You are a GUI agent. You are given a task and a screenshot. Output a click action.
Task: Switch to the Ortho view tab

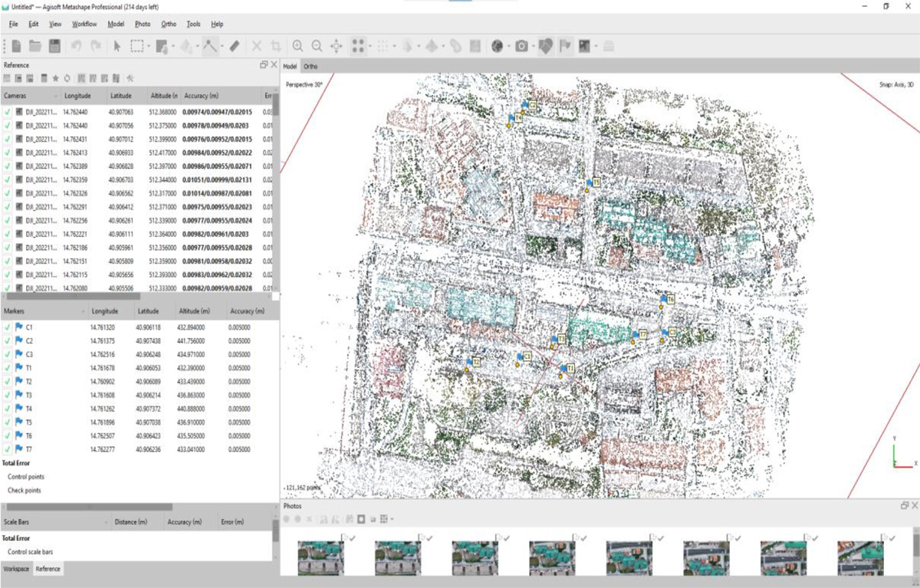(x=310, y=67)
